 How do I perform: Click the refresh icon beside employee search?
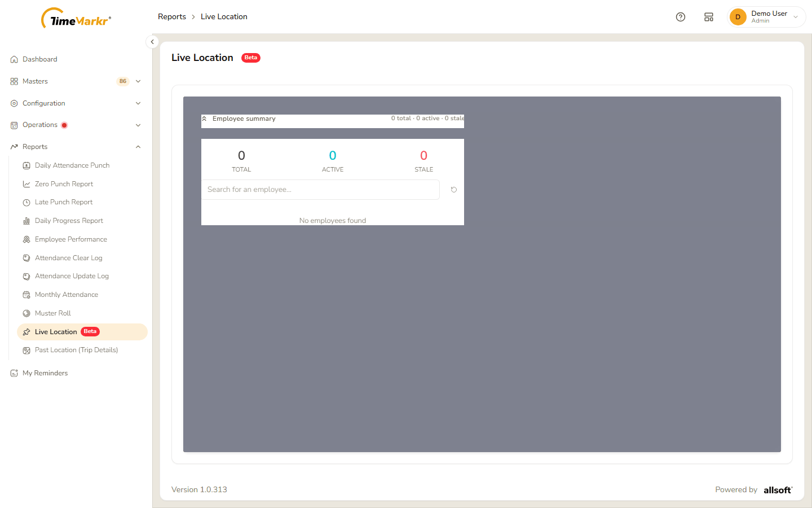tap(454, 190)
